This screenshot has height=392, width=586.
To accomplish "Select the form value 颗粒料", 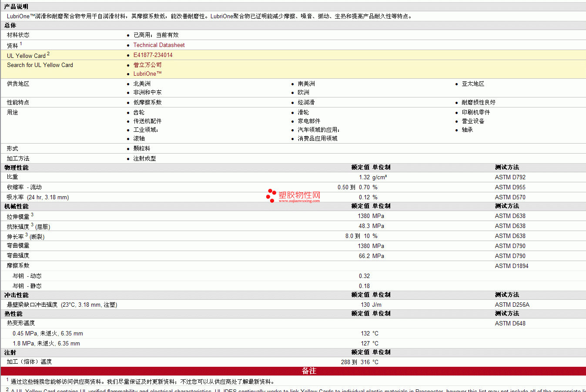I will pos(142,148).
